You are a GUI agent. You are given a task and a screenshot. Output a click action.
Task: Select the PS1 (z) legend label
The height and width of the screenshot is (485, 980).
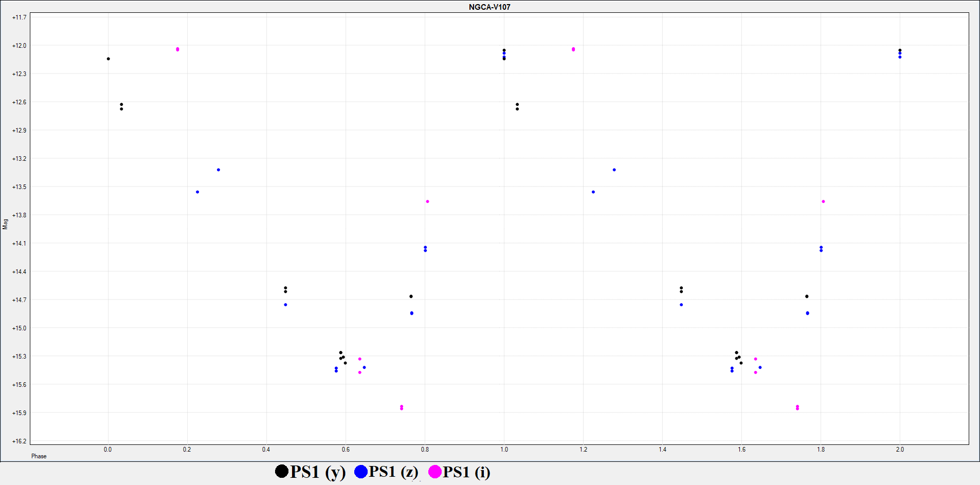click(393, 472)
